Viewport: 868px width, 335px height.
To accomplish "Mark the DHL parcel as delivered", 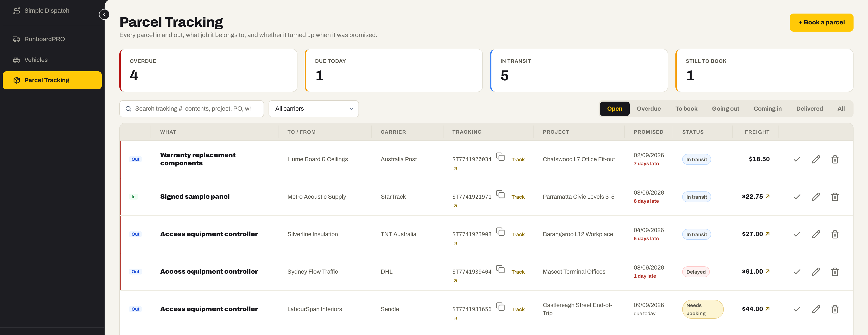I will click(797, 272).
